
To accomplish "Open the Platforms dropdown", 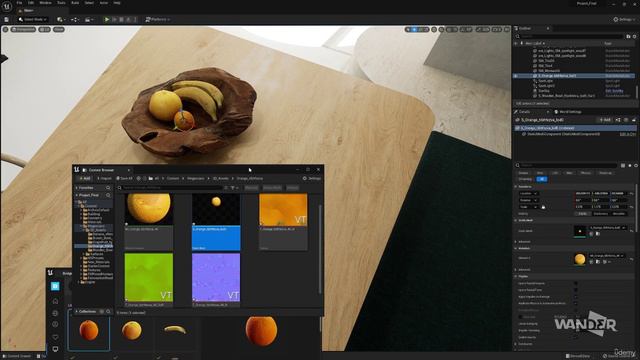I will tap(158, 19).
